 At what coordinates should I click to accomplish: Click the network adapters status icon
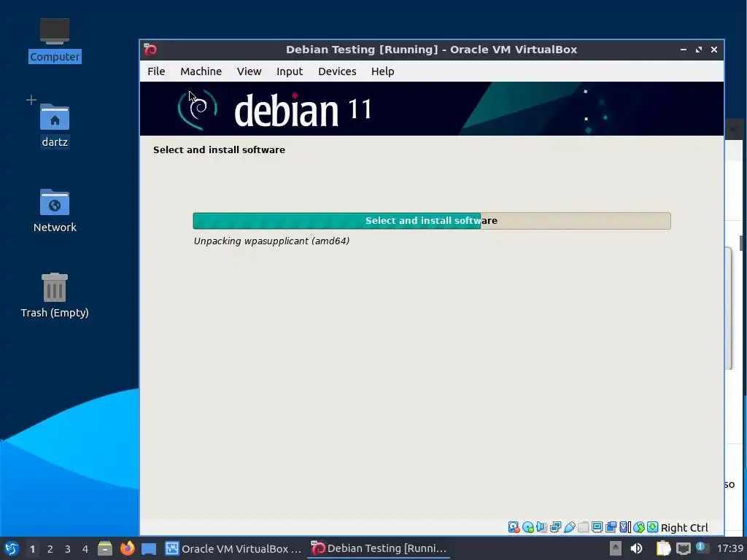[555, 527]
